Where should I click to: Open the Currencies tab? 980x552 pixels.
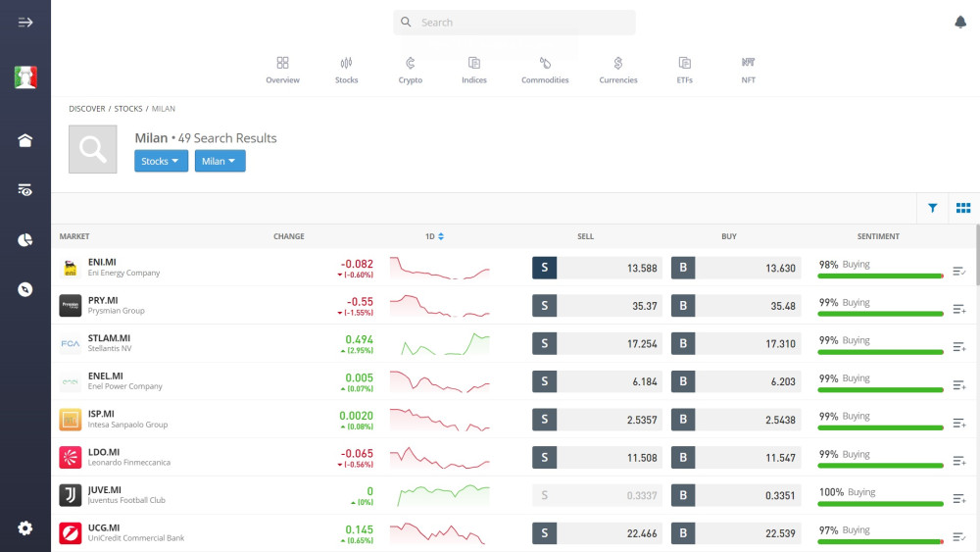[x=618, y=70]
